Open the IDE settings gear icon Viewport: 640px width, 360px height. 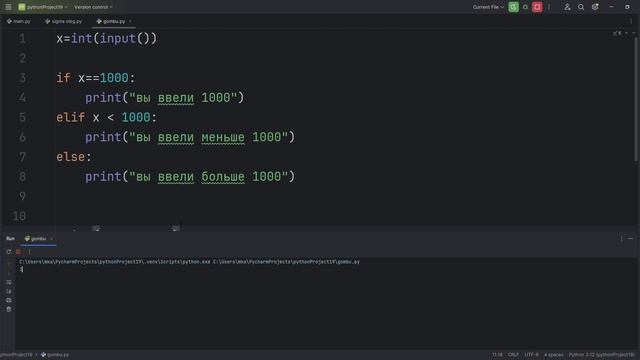pos(595,7)
